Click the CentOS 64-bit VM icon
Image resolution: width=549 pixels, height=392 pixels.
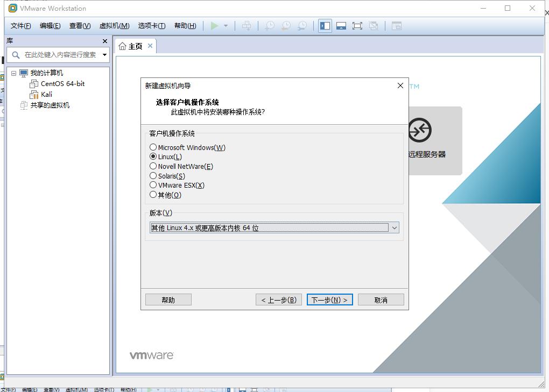(34, 84)
